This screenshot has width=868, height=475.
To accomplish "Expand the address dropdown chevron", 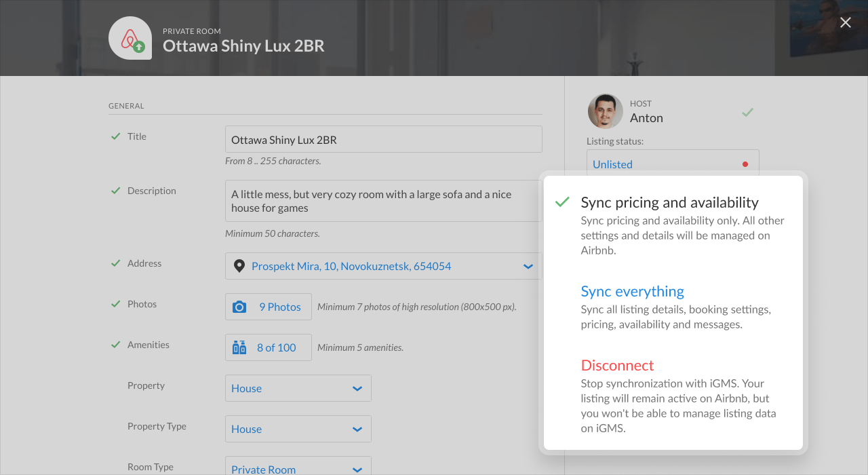I will (528, 266).
